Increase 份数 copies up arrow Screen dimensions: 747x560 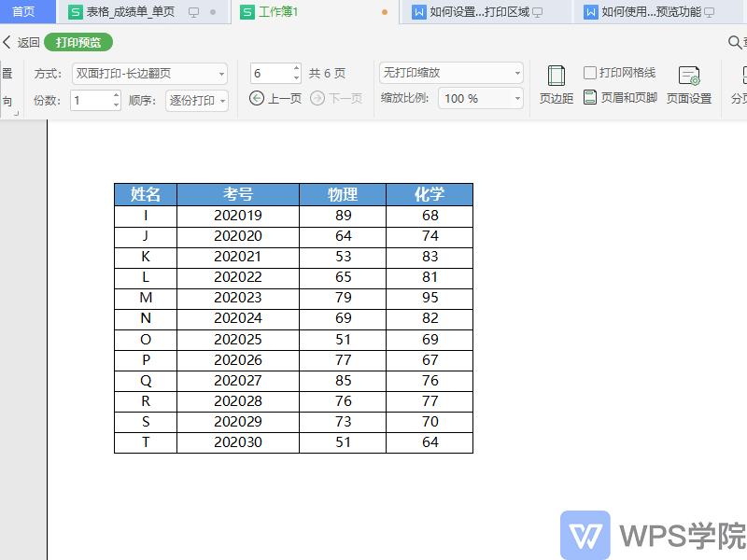coord(116,95)
